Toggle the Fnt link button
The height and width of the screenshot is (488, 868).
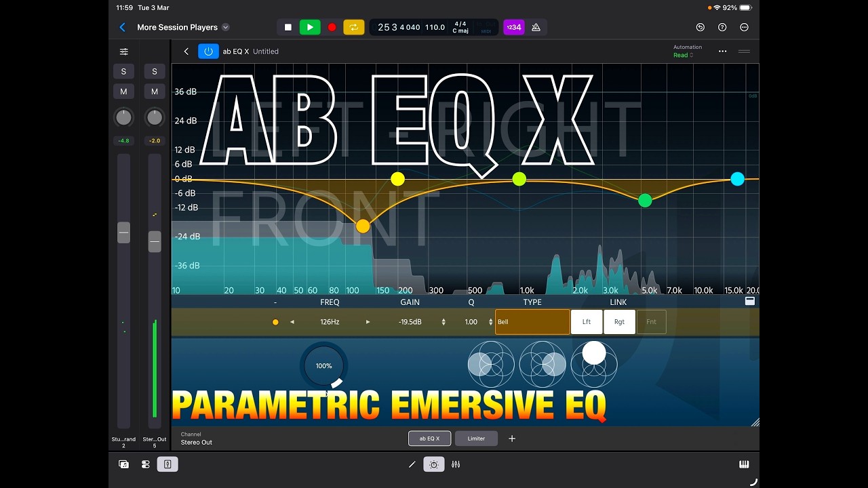651,322
